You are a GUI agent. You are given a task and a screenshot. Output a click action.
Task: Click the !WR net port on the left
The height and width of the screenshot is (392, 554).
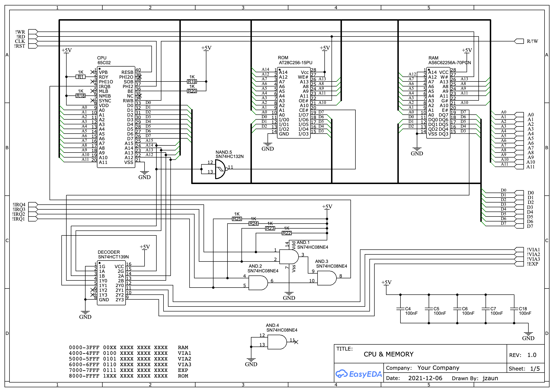33,32
